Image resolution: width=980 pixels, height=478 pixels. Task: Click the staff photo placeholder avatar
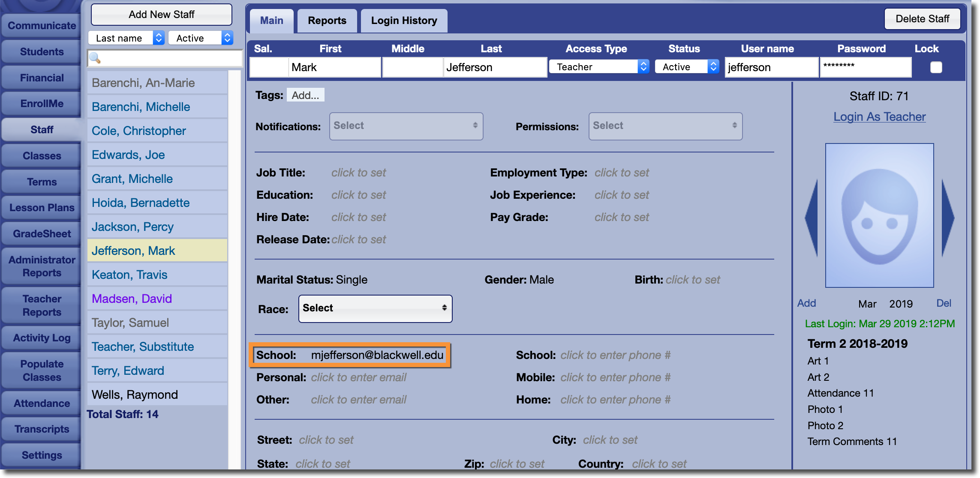coord(879,215)
